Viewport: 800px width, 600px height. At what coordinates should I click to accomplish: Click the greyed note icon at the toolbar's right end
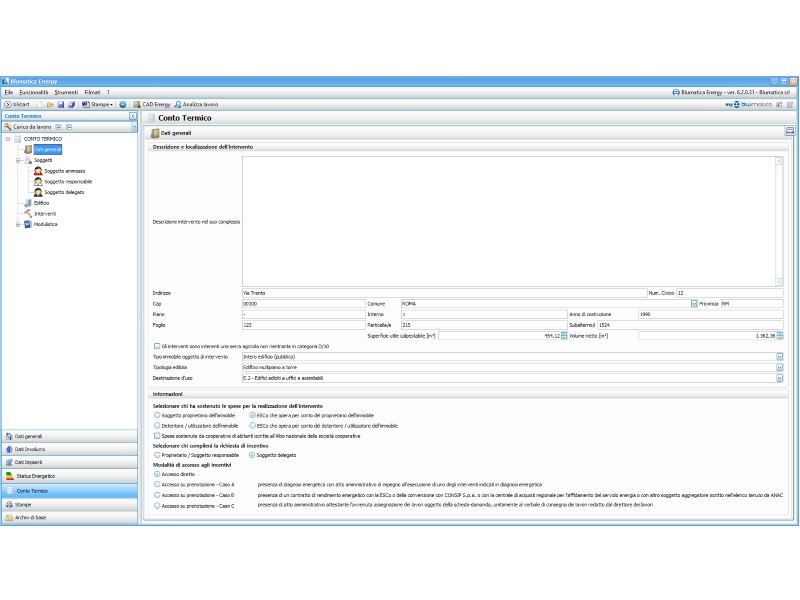(x=790, y=105)
